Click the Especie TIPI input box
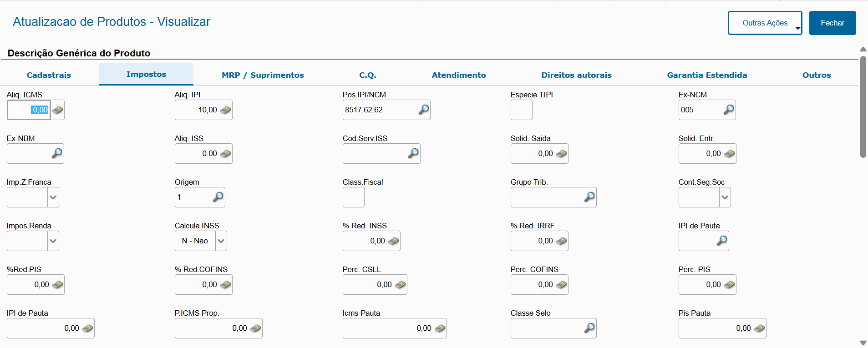This screenshot has height=348, width=868. click(521, 110)
